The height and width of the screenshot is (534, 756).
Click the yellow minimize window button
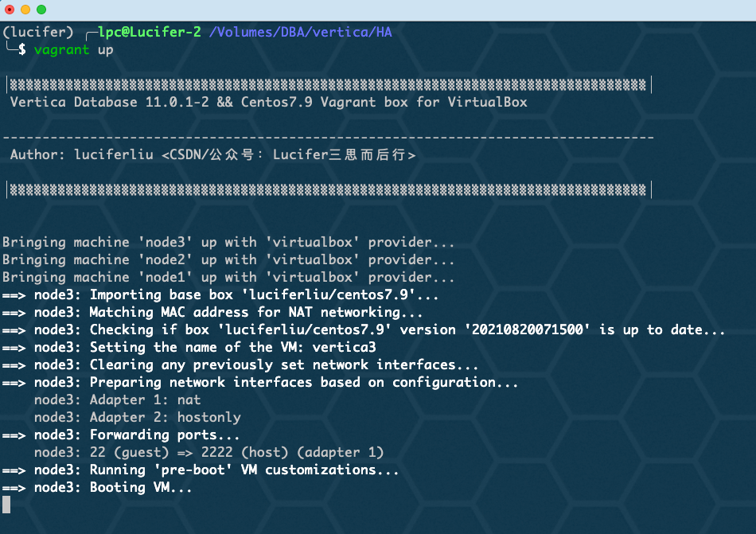25,10
